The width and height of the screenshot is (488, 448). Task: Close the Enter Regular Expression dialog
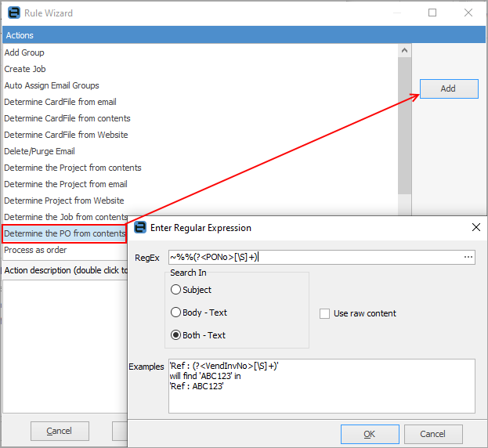[476, 227]
